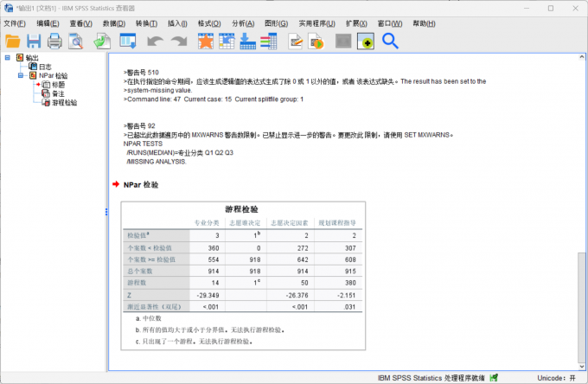Click the SPSS app icon in title bar
588x384 pixels.
tap(9, 8)
